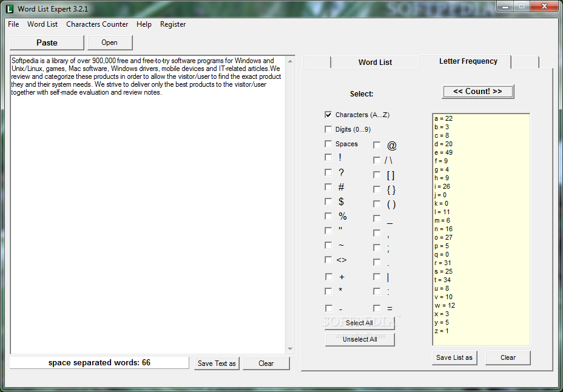Close the Word List Expert window
The image size is (563, 392).
[x=544, y=6]
